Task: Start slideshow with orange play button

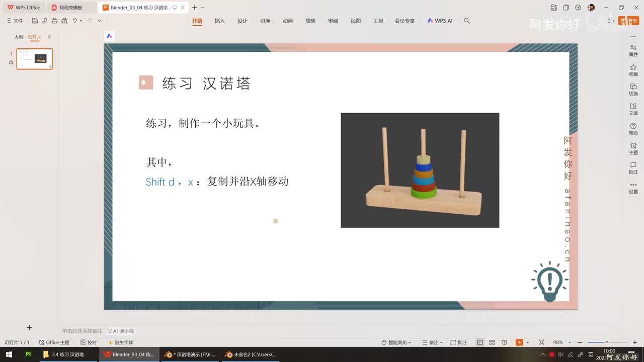Action: tap(519, 342)
